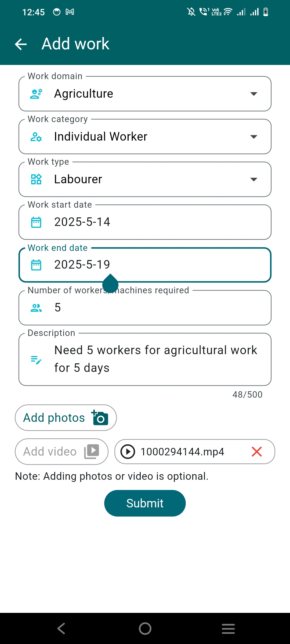This screenshot has width=290, height=644.
Task: Open the Android recent apps button
Action: coord(228,628)
